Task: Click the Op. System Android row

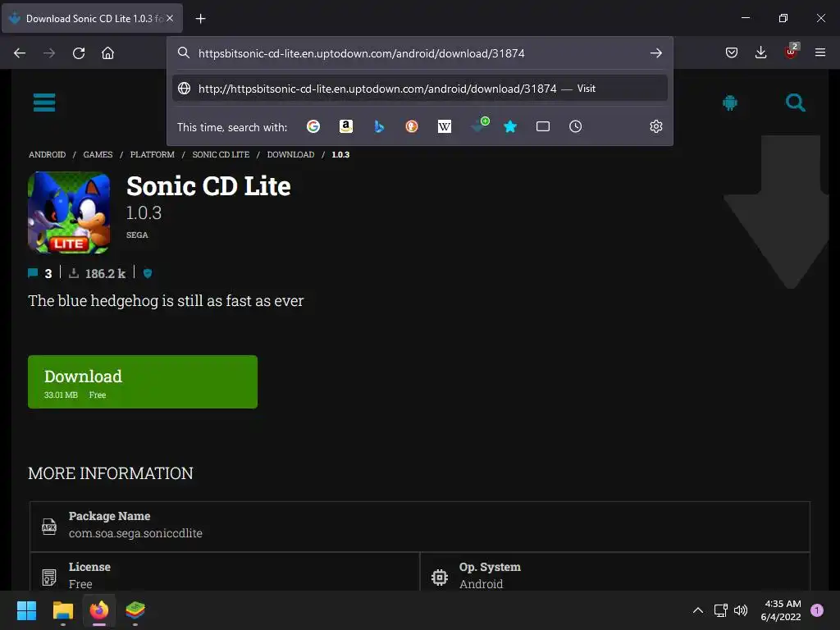Action: coord(615,573)
